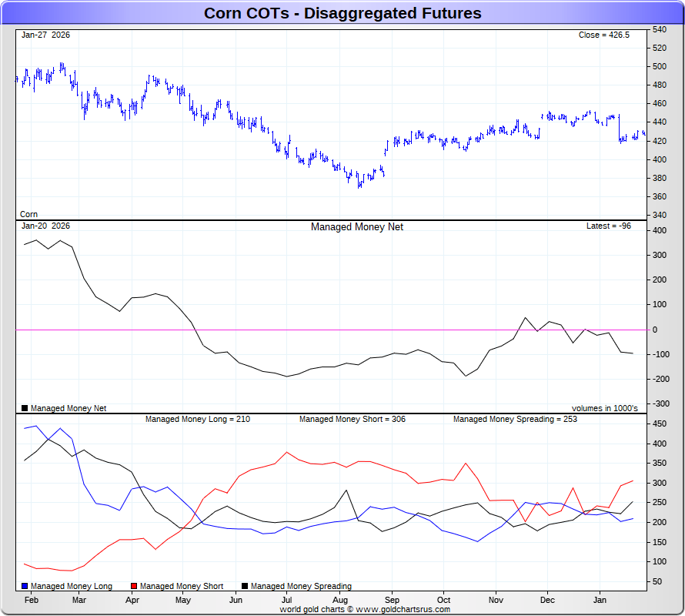Image resolution: width=685 pixels, height=616 pixels.
Task: Click the 'Jan-27 2026' date label
Action: coord(45,35)
